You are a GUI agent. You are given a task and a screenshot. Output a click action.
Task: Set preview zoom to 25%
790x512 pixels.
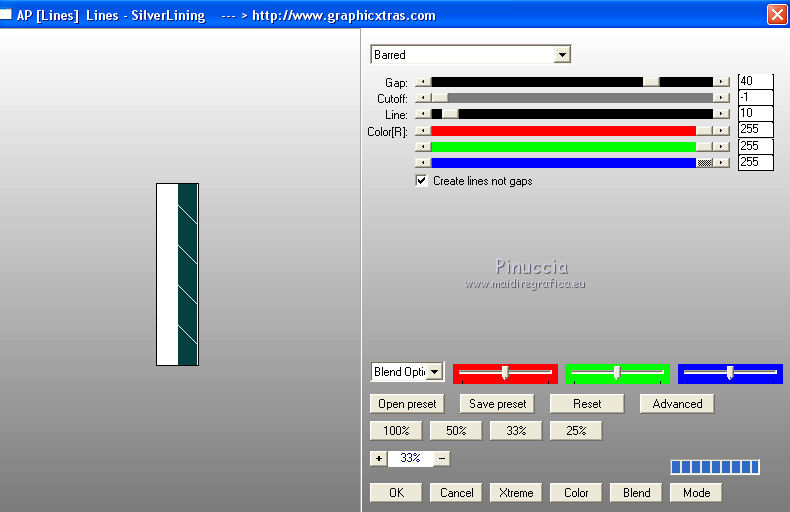coord(576,431)
